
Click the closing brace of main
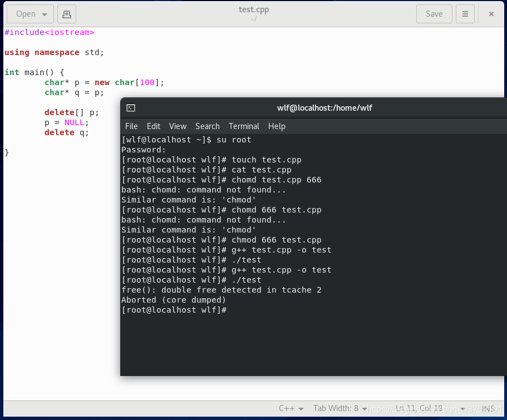coord(7,152)
